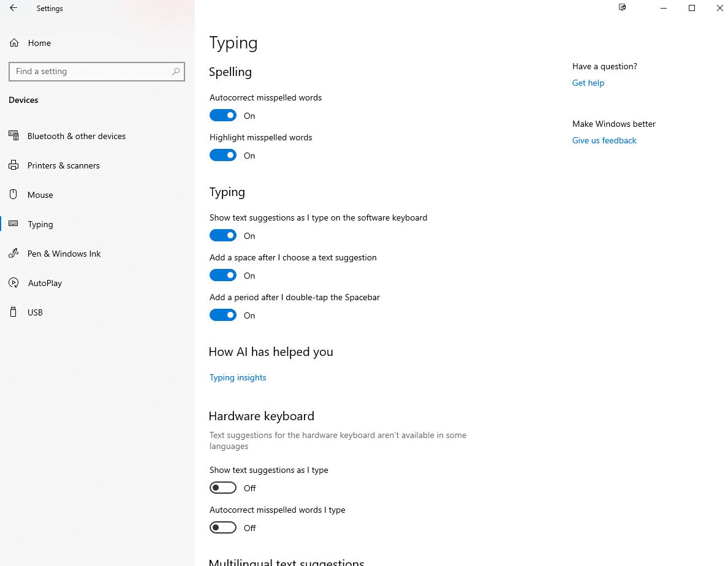The image size is (728, 566).
Task: Toggle software keyboard text suggestions off
Action: [223, 236]
